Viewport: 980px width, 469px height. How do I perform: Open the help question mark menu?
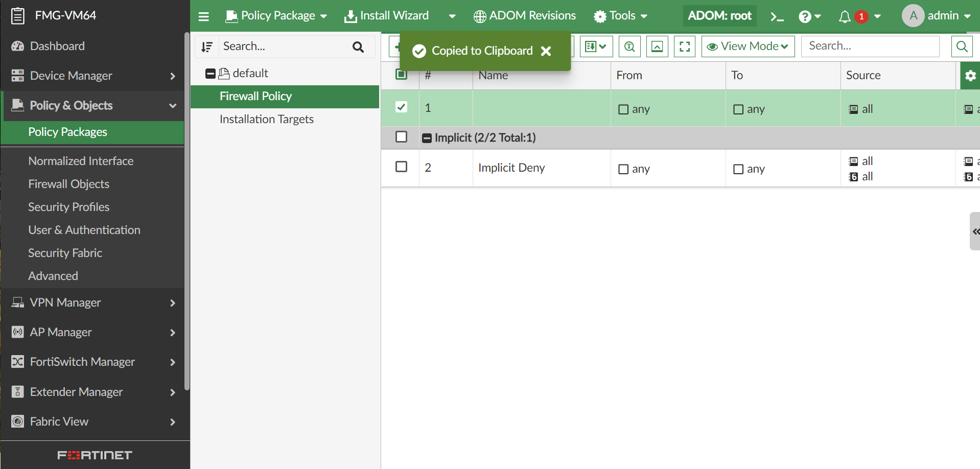tap(809, 17)
